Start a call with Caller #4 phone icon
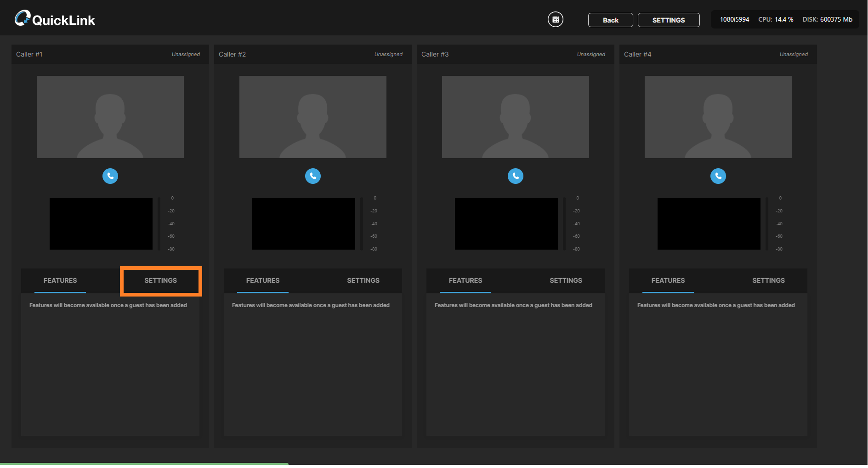This screenshot has height=468, width=868. [718, 176]
